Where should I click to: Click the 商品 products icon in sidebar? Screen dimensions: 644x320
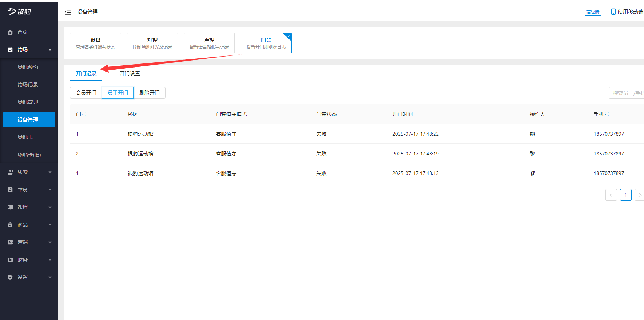10,225
